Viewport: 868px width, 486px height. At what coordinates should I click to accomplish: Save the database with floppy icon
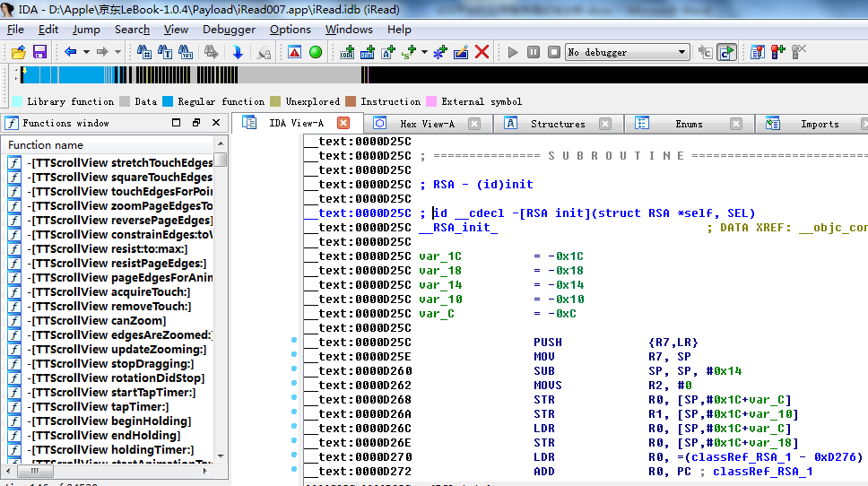[39, 52]
